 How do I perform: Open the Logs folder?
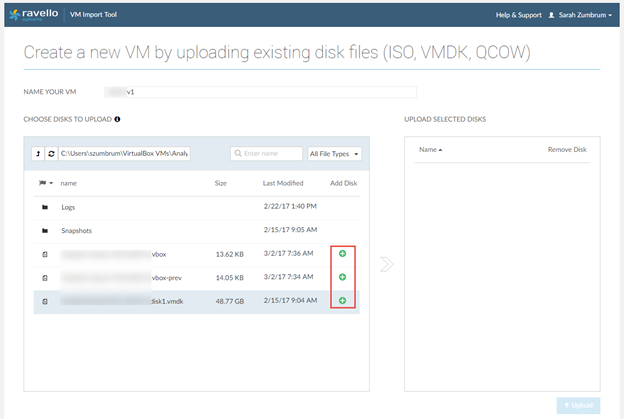(x=68, y=207)
